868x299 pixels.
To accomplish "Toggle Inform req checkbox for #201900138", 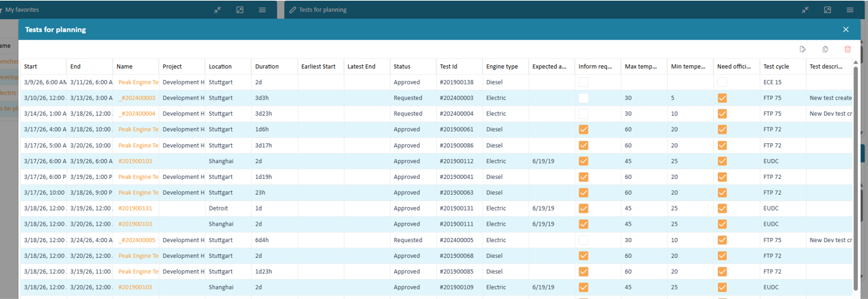I will (583, 82).
